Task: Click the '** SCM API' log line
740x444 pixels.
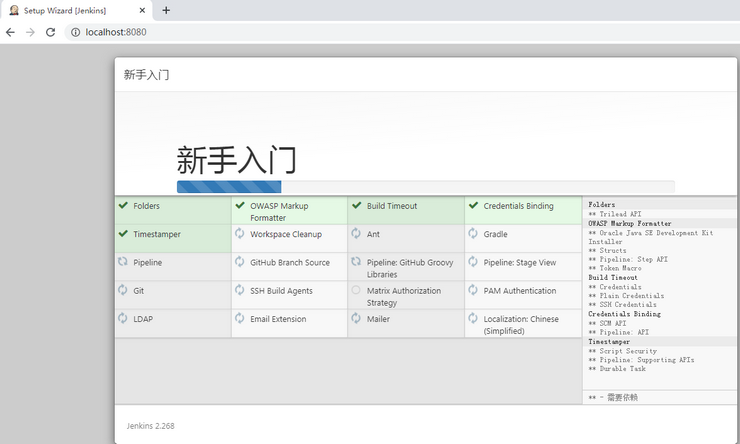Action: pyautogui.click(x=607, y=323)
